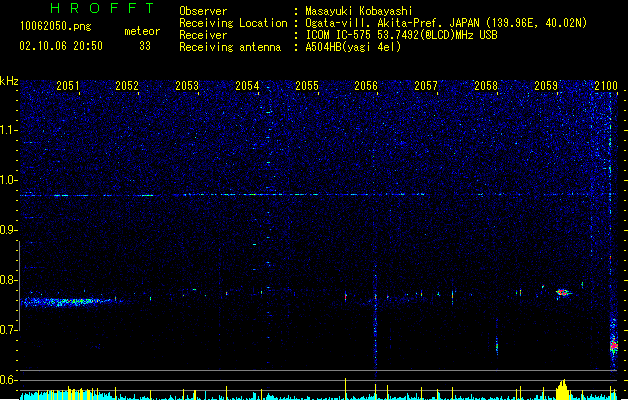Image resolution: width=629 pixels, height=400 pixels.
Task: Click the 2057 time marker
Action: 426,86
